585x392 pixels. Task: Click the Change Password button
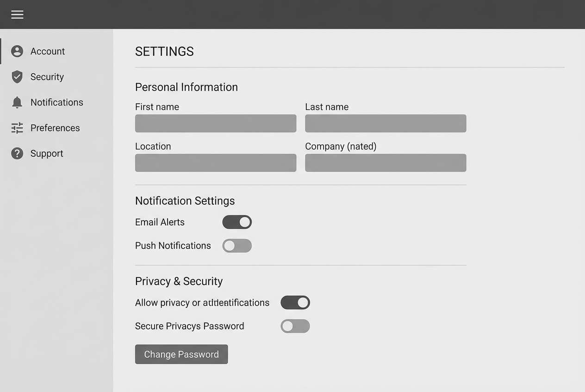[x=181, y=354]
